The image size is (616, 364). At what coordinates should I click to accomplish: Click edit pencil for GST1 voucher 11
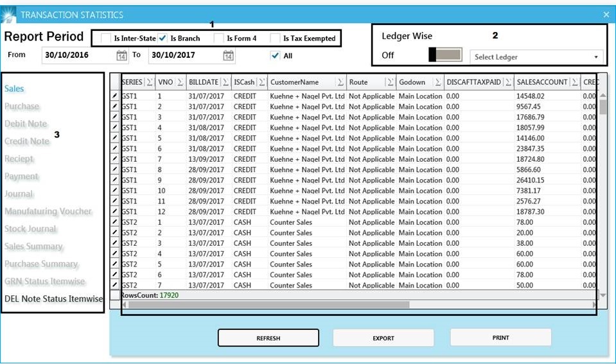tap(115, 201)
